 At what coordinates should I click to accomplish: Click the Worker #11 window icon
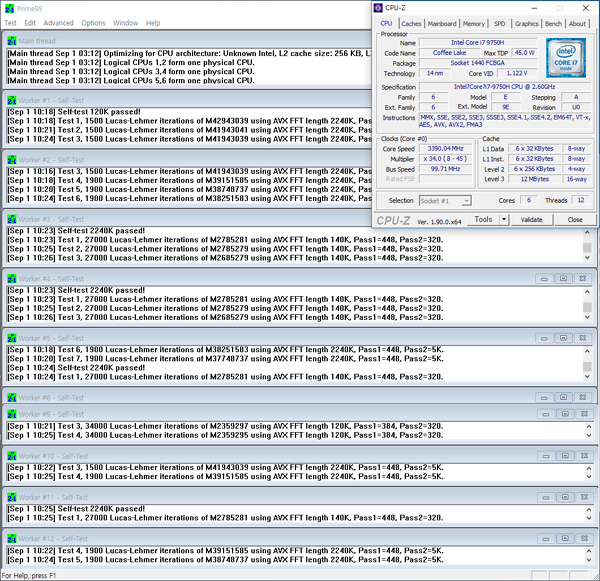point(12,497)
